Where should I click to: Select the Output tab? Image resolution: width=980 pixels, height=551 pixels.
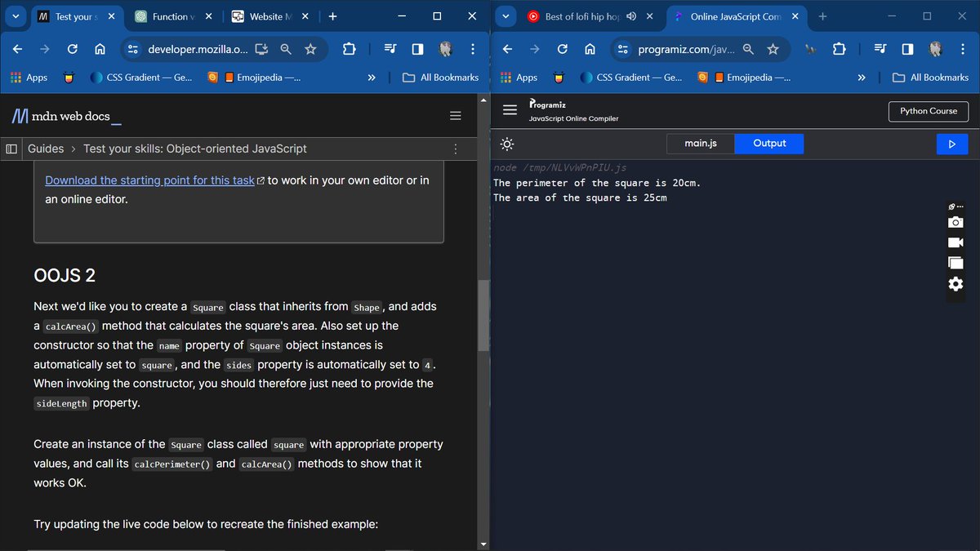769,144
